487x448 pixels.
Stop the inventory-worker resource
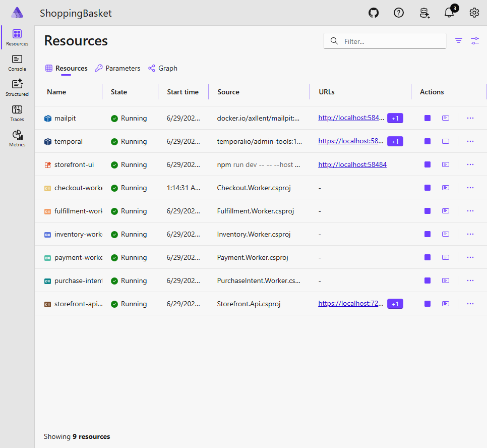coord(428,234)
